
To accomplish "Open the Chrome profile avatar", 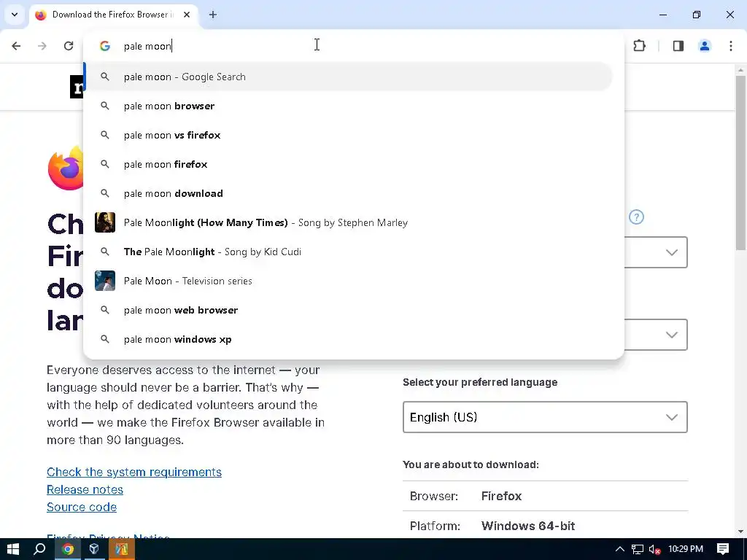I will tap(704, 46).
